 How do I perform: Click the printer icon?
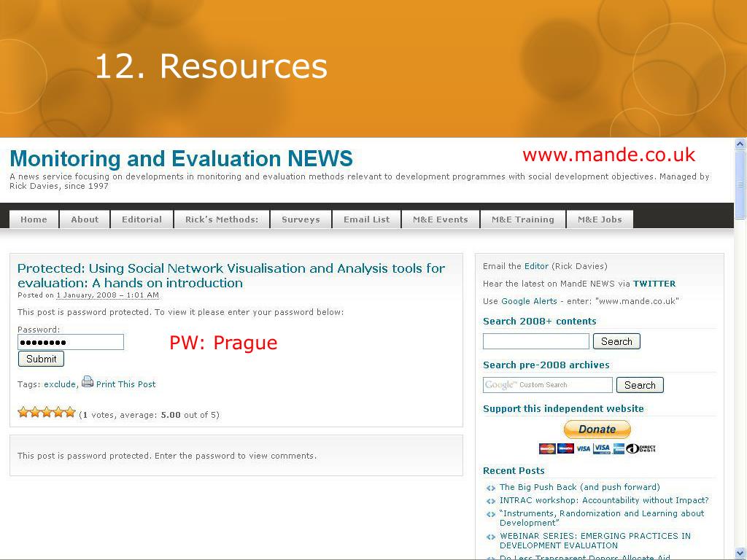pyautogui.click(x=88, y=382)
